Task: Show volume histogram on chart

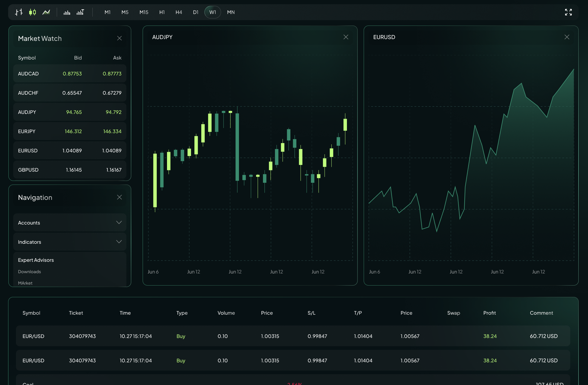Action: pyautogui.click(x=67, y=12)
